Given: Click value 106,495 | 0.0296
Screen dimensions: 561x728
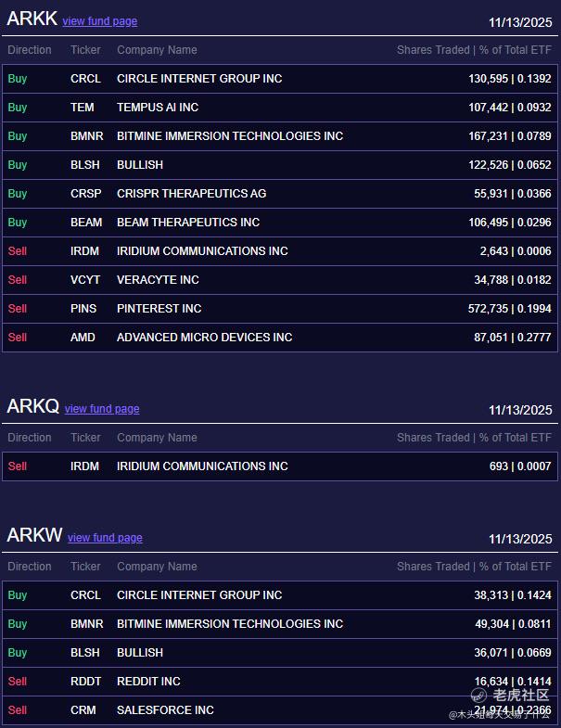Looking at the screenshot, I should [x=510, y=223].
